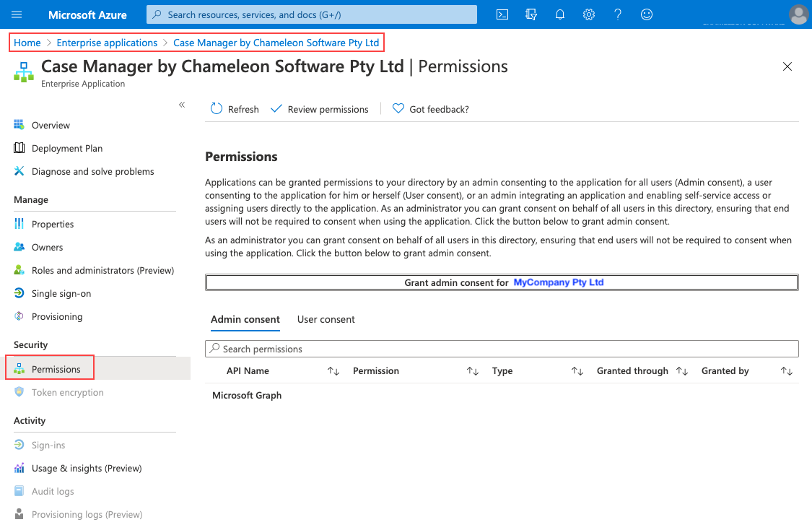Open Enterprise applications breadcrumb link
Image resolution: width=812 pixels, height=530 pixels.
[107, 43]
